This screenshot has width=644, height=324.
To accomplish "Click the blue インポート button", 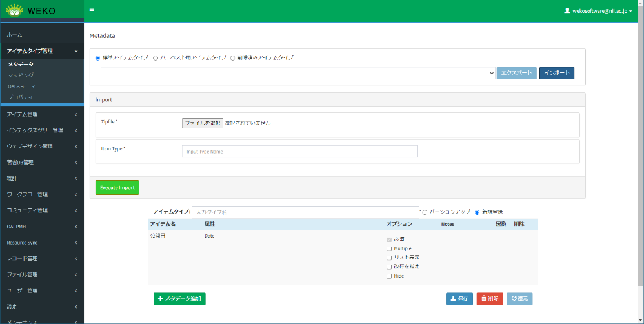I will [556, 73].
